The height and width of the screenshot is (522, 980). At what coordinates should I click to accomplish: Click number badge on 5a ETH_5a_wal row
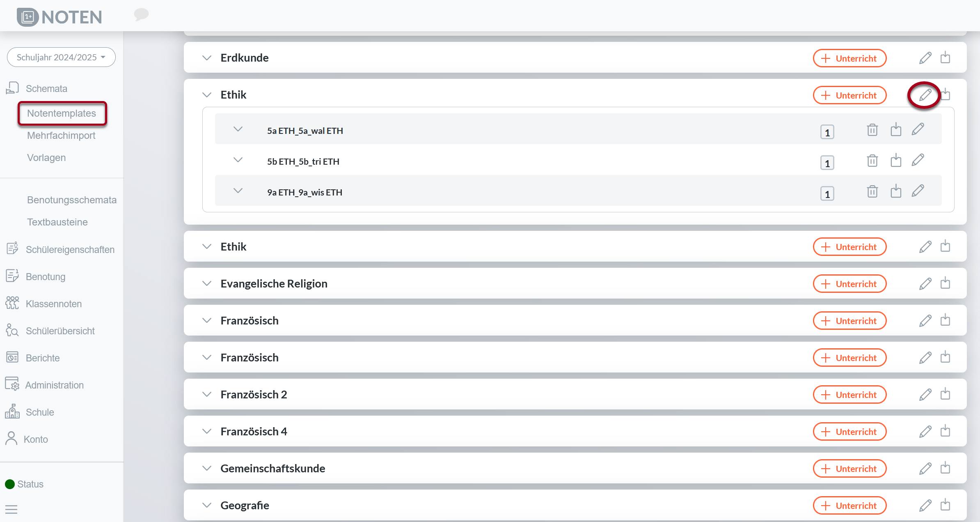coord(827,132)
